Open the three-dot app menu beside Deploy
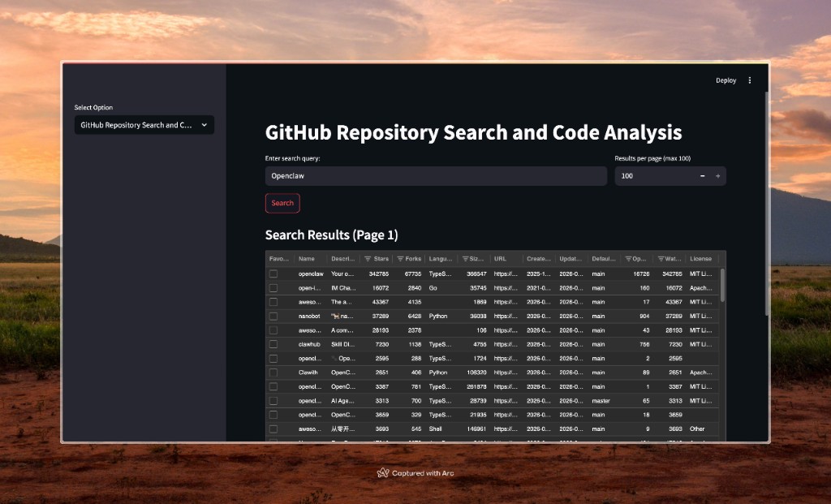Image resolution: width=831 pixels, height=504 pixels. 749,80
